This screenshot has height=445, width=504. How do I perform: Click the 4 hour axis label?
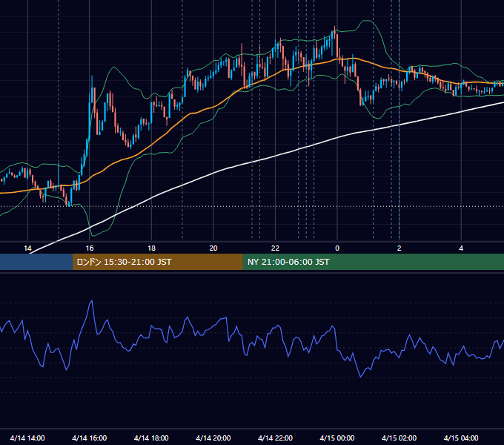[461, 248]
